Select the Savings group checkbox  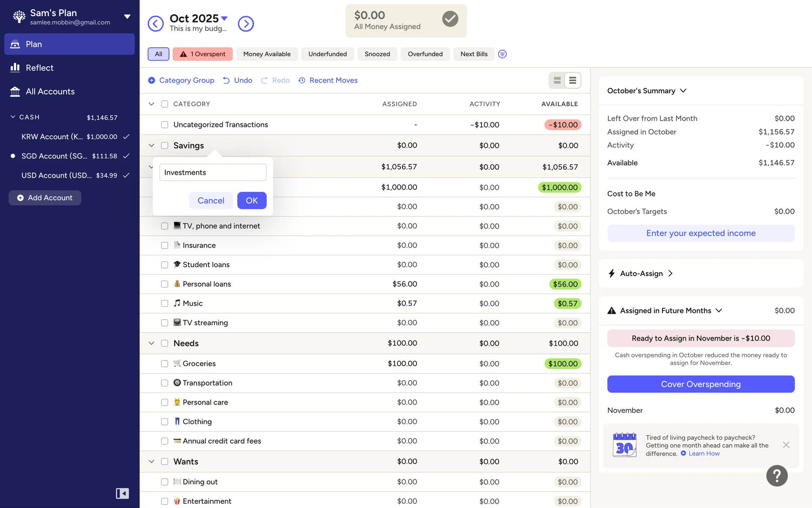coord(165,146)
